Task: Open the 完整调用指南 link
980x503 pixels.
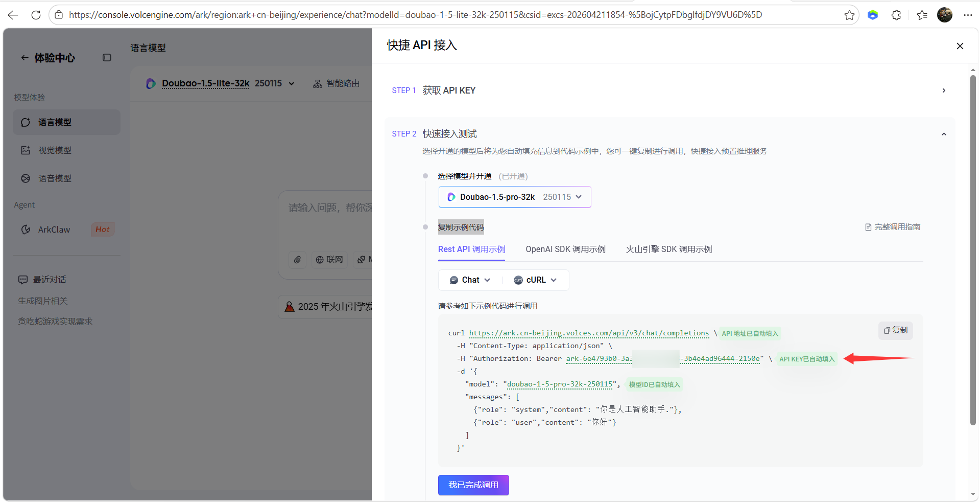Action: [x=893, y=227]
